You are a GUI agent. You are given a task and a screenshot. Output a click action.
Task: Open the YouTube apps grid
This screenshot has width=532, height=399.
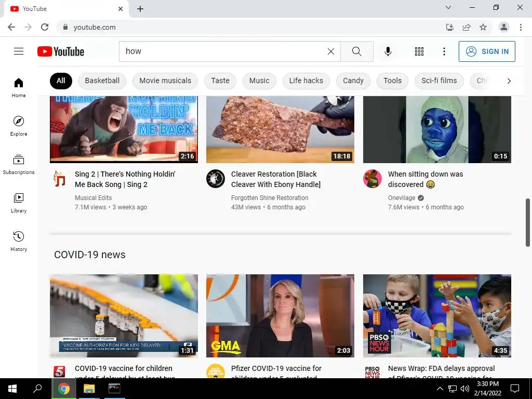click(x=419, y=51)
